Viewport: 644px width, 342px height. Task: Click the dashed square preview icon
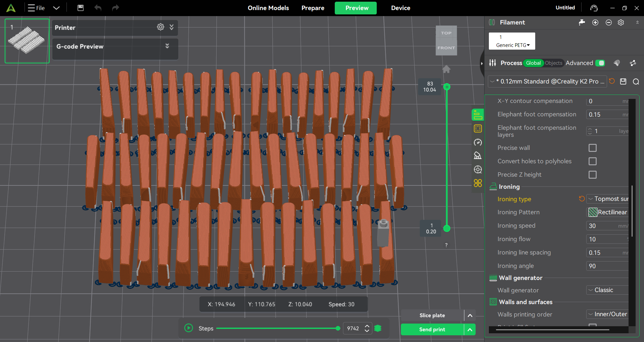477,128
